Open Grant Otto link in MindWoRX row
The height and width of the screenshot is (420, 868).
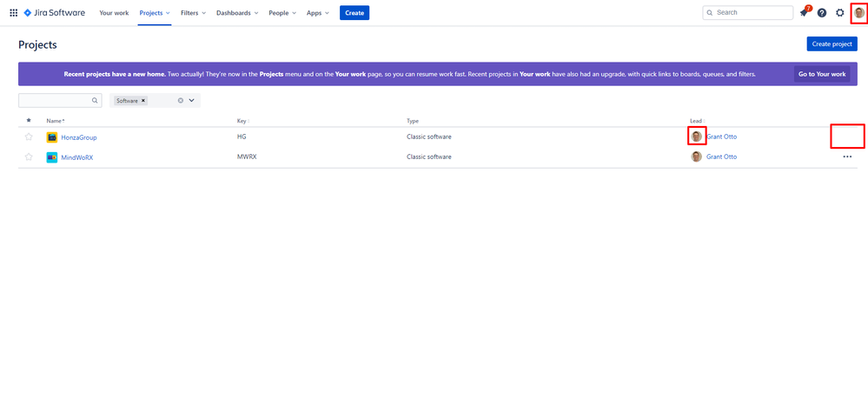click(x=722, y=157)
